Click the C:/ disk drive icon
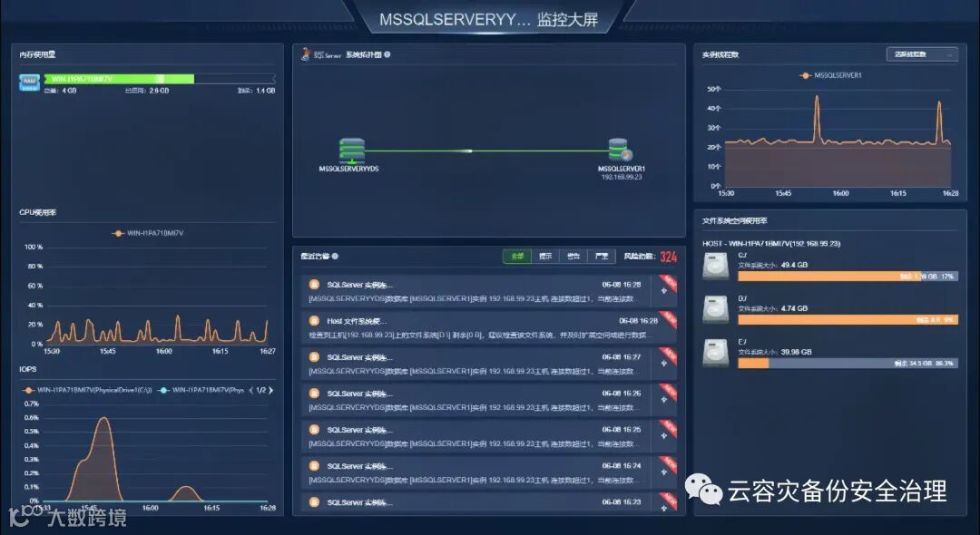 pyautogui.click(x=716, y=266)
